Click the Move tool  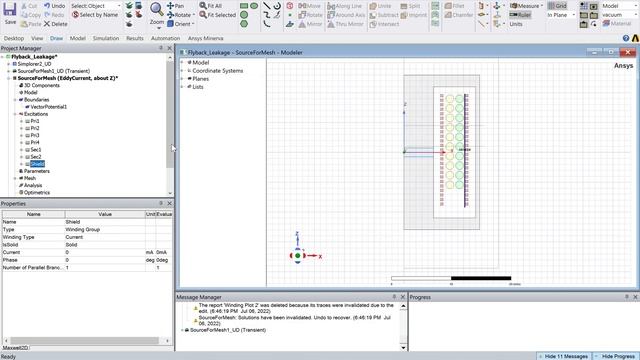coord(309,6)
